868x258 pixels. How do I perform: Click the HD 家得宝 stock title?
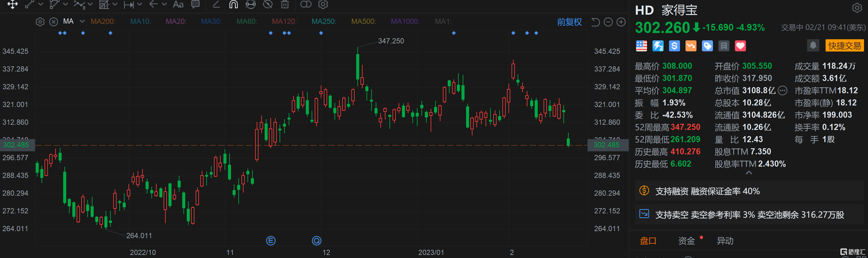pos(666,10)
